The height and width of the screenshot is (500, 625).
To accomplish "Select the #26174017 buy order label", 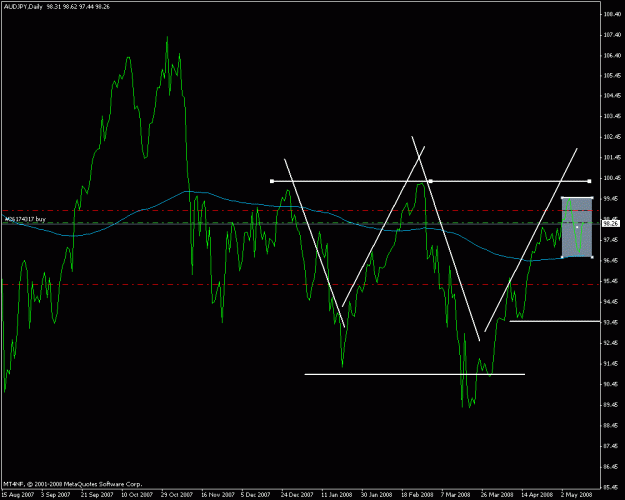I will pos(25,219).
